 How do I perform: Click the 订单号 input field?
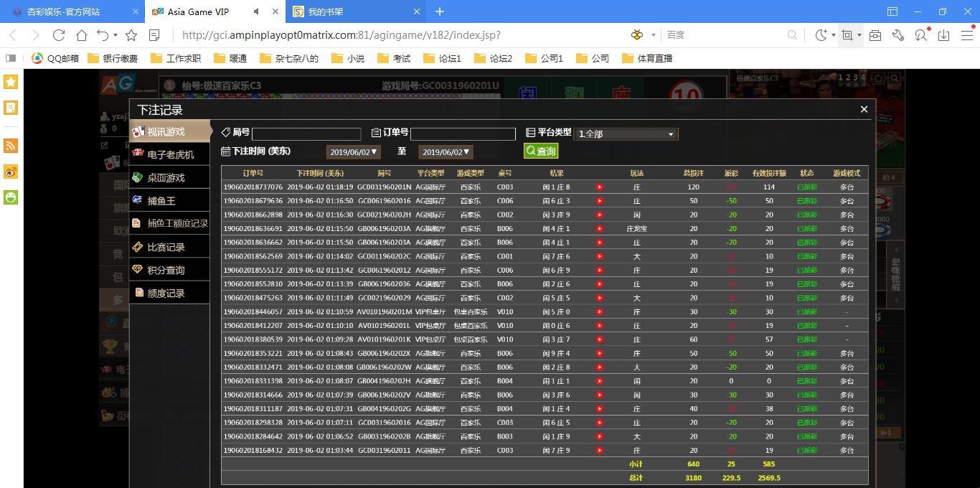coord(463,134)
